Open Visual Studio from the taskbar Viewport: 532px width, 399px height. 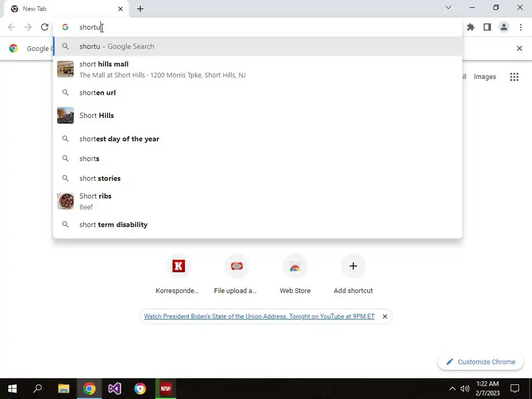point(115,389)
